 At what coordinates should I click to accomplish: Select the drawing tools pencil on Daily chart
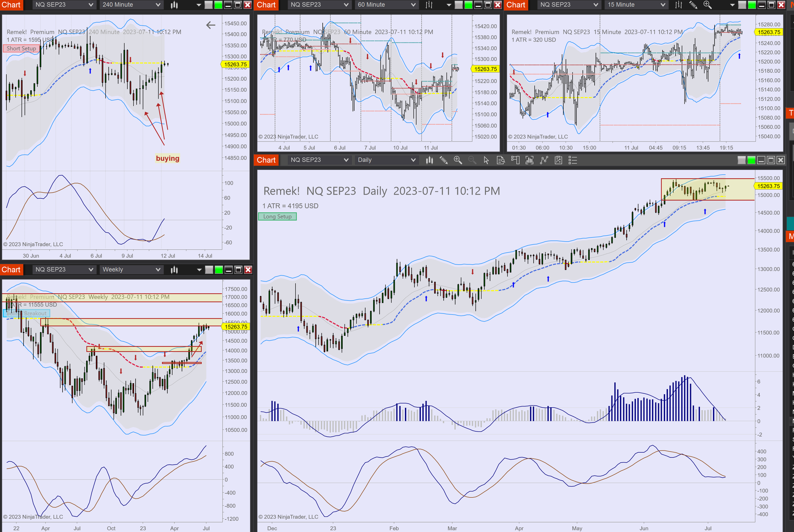point(443,160)
